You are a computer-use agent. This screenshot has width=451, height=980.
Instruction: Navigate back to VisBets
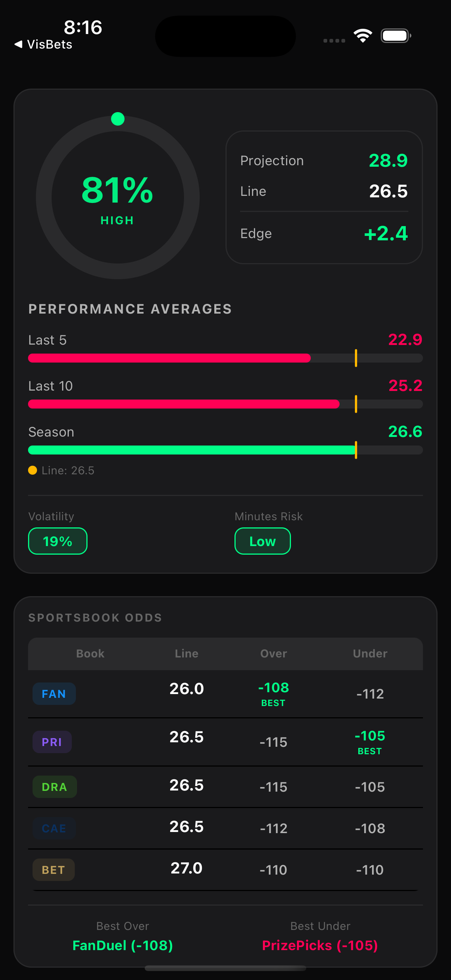tap(43, 44)
